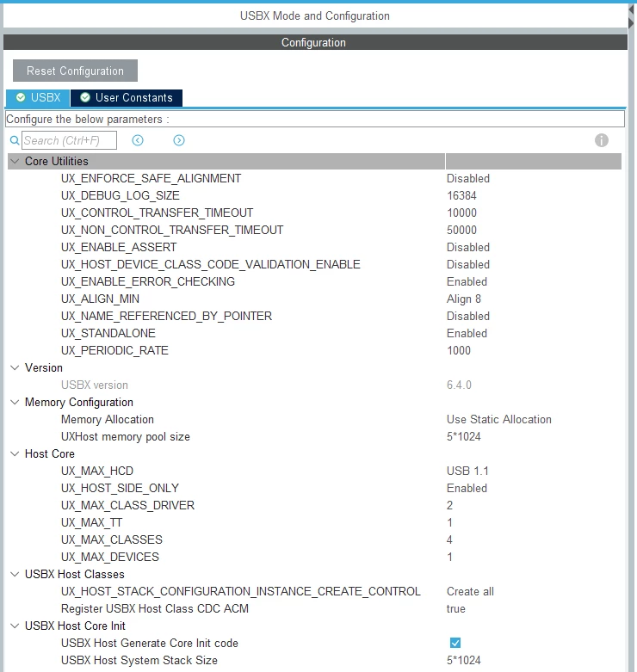Image resolution: width=637 pixels, height=672 pixels.
Task: Select UX_PERIODIC_RATE parameter name
Action: [x=114, y=350]
